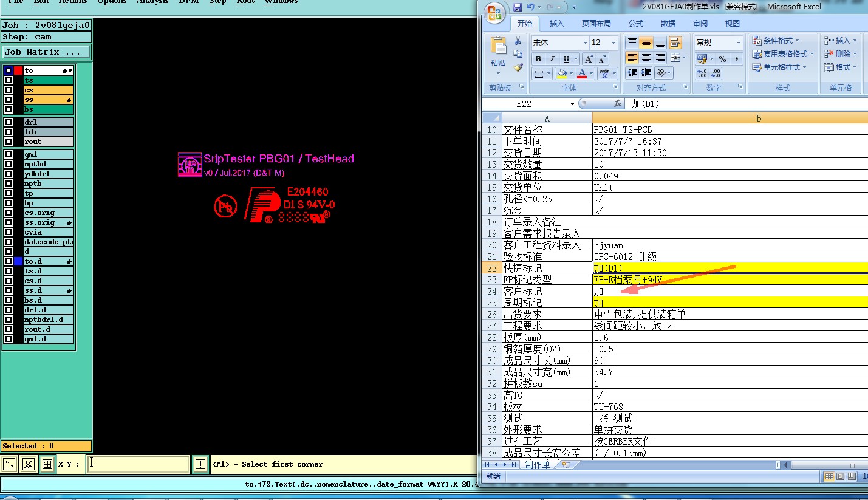This screenshot has width=868, height=500.
Task: Apply bold formatting in Excel
Action: point(538,59)
